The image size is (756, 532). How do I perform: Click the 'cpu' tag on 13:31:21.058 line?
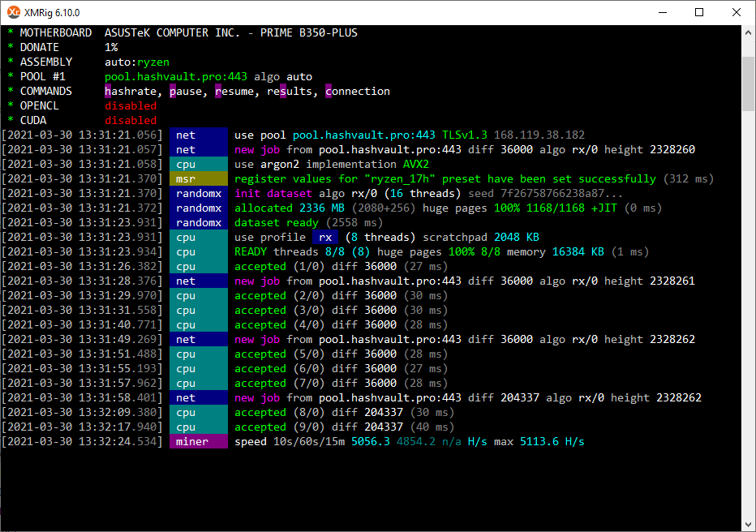pos(199,165)
